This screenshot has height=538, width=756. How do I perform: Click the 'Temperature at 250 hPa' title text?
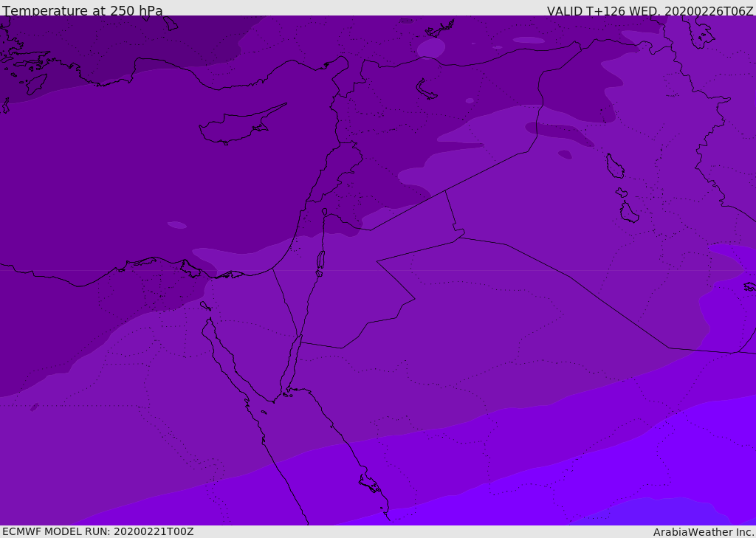tap(83, 10)
